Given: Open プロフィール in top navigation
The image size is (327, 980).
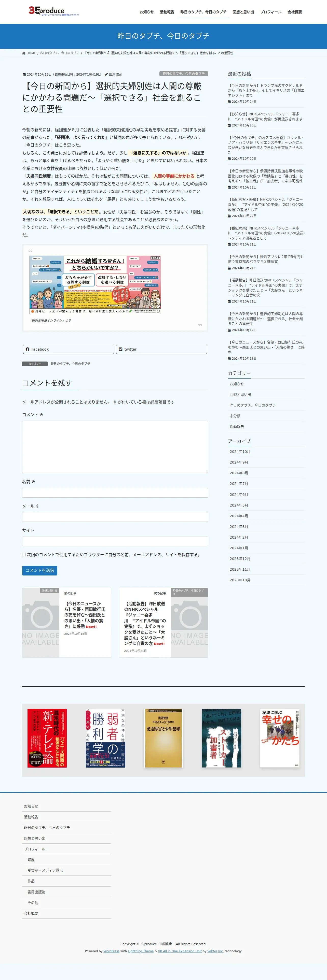Looking at the screenshot, I should click(x=271, y=12).
